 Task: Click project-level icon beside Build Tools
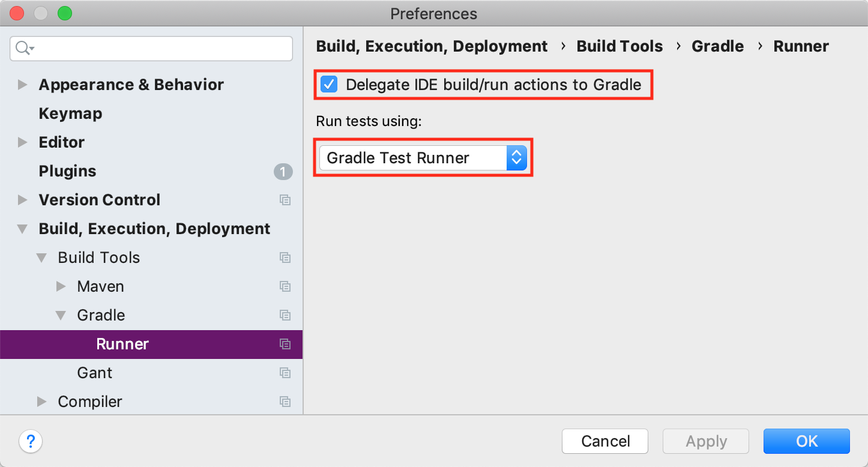[285, 258]
